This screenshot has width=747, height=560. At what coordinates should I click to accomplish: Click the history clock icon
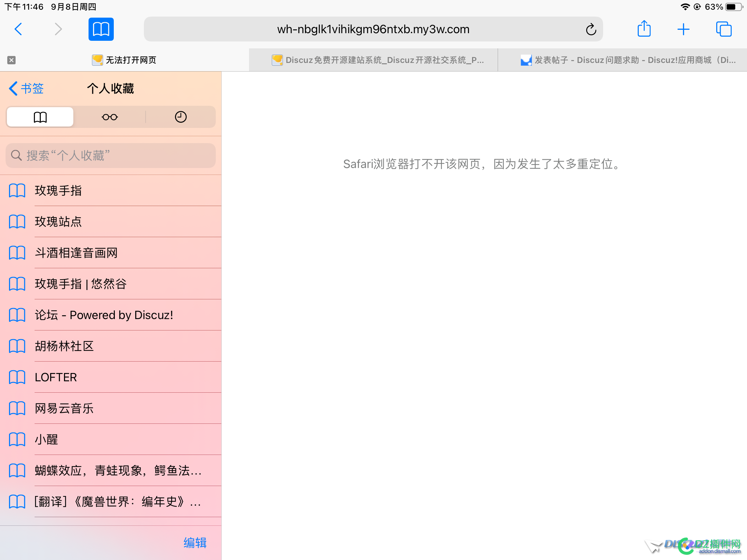181,117
